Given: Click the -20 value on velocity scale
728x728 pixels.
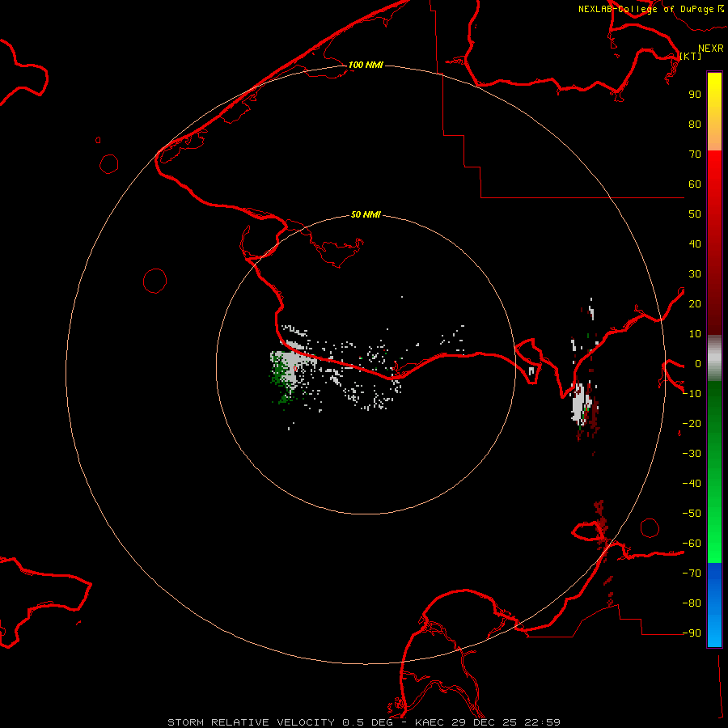Looking at the screenshot, I should click(x=692, y=424).
